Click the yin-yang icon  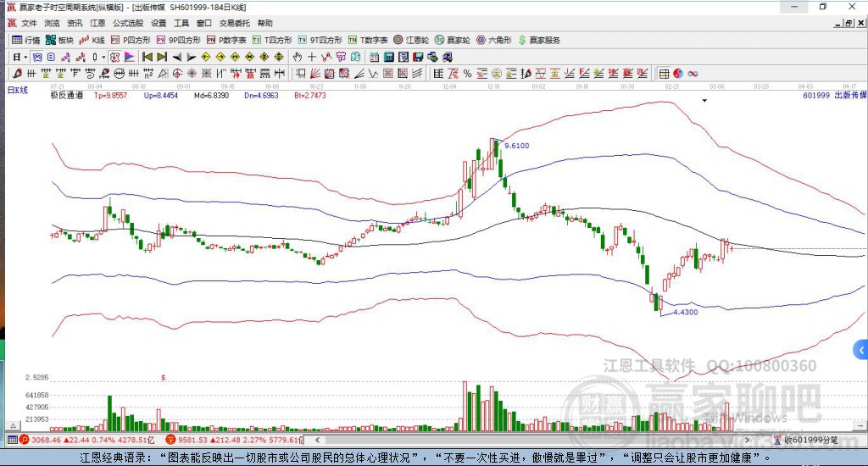pyautogui.click(x=678, y=74)
